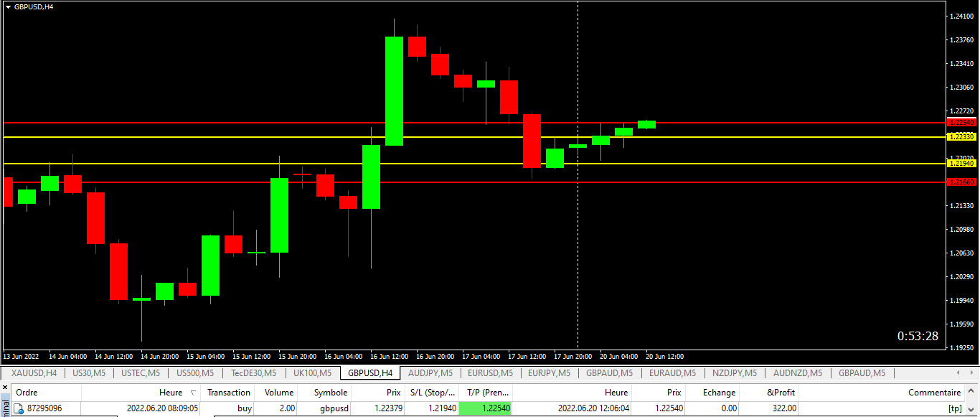Sort by the Symbole column header
This screenshot has height=417, width=980.
pyautogui.click(x=325, y=393)
